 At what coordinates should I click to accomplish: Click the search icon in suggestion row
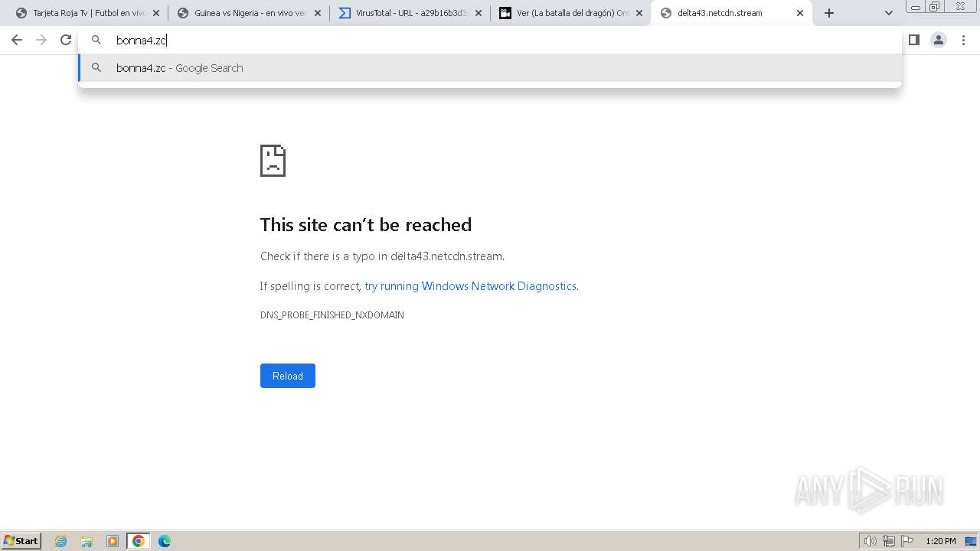(96, 68)
